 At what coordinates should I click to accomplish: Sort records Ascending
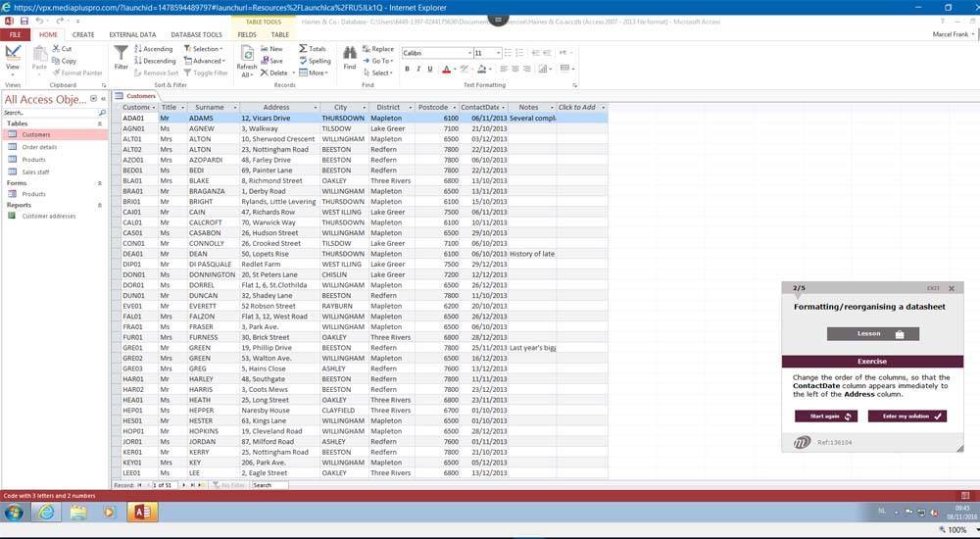(x=153, y=49)
